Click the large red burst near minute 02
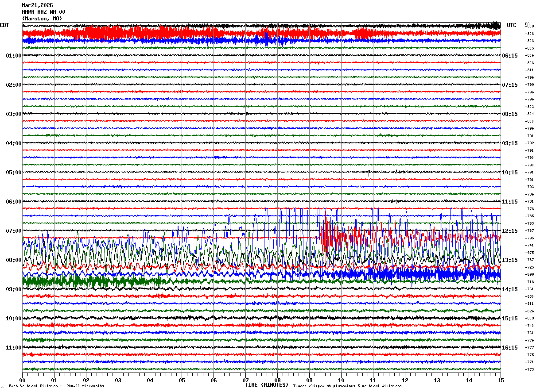This screenshot has height=392, width=536. [102, 33]
